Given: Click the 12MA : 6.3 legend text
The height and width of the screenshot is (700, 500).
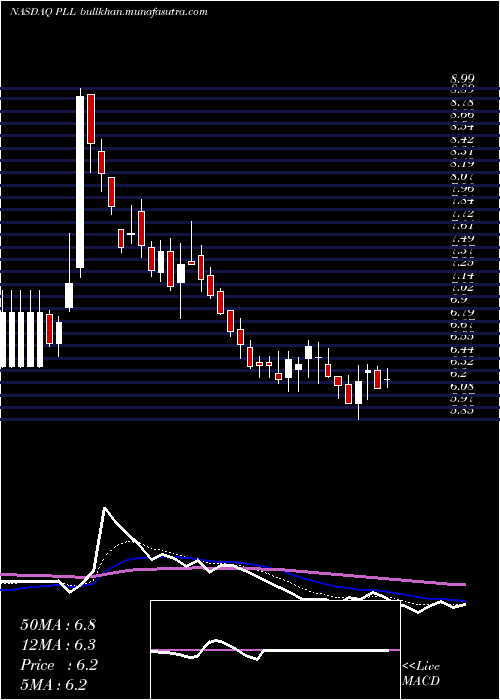Looking at the screenshot, I should [58, 646].
